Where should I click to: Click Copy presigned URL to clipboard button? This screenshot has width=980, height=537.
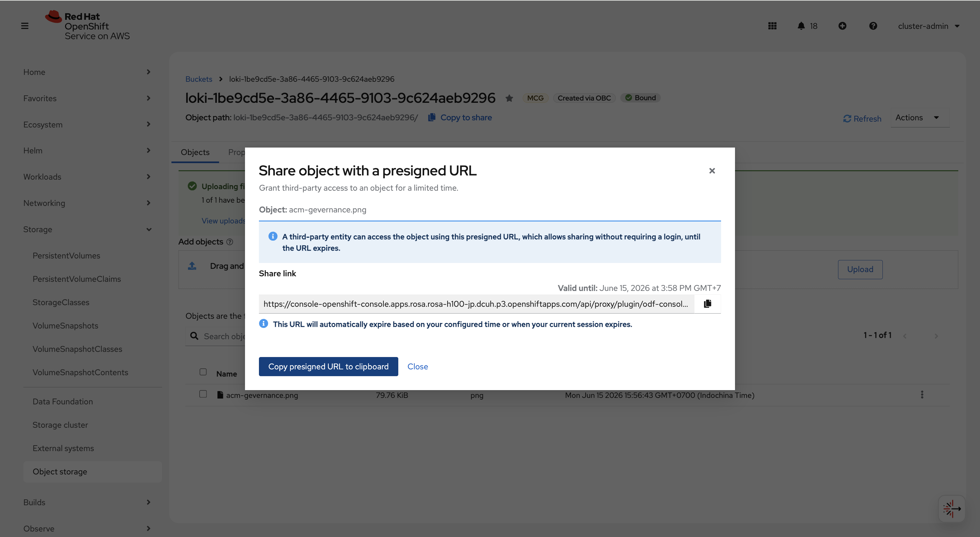pyautogui.click(x=328, y=366)
